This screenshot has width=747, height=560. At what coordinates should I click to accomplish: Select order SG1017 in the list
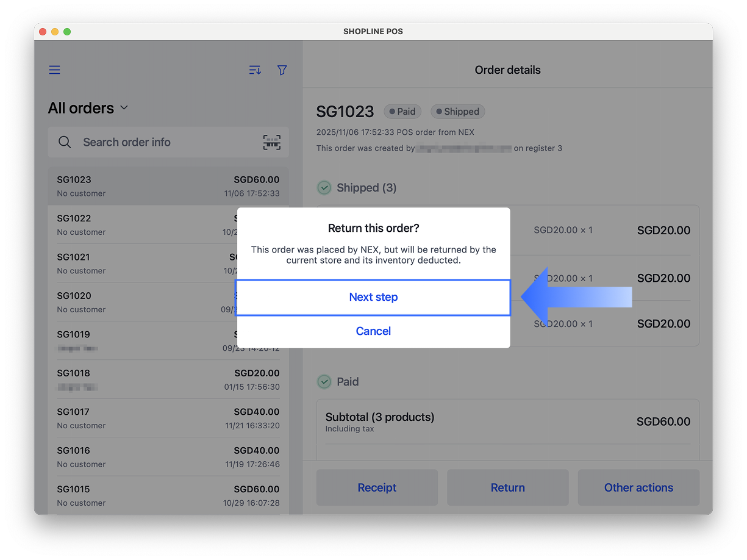(168, 418)
